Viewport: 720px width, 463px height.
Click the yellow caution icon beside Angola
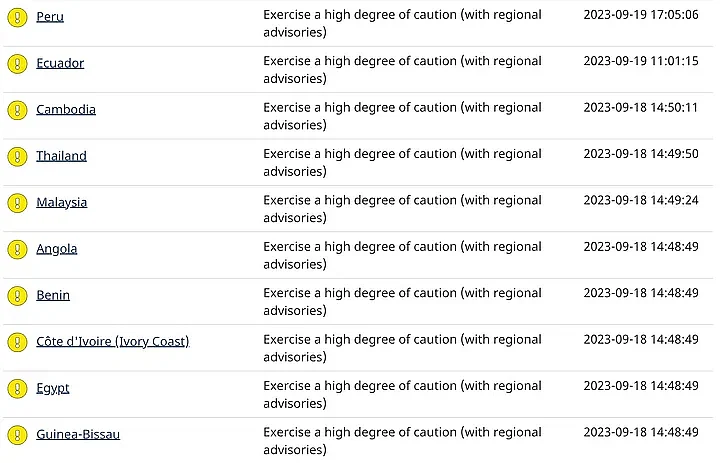tap(17, 249)
